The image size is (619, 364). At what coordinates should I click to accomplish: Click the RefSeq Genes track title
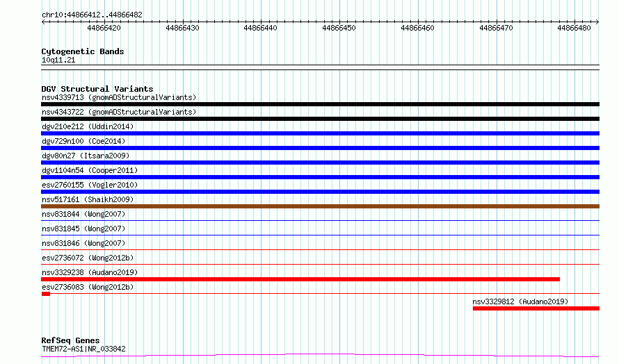point(70,340)
